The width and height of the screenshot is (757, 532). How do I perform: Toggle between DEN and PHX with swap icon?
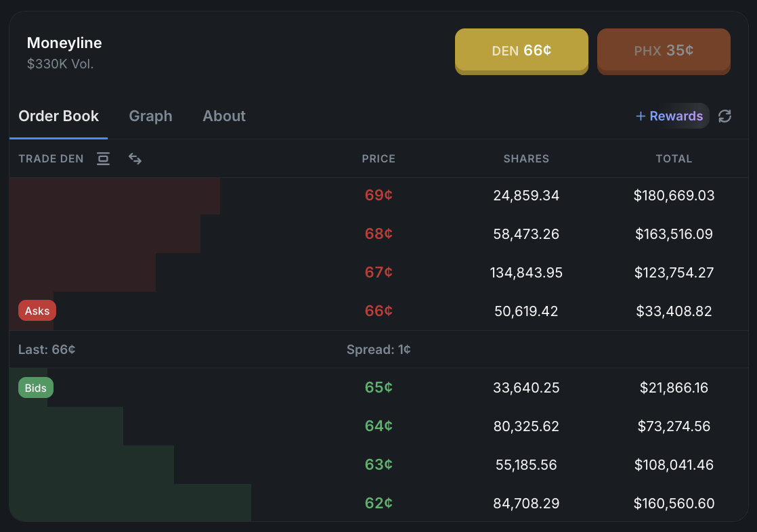135,158
